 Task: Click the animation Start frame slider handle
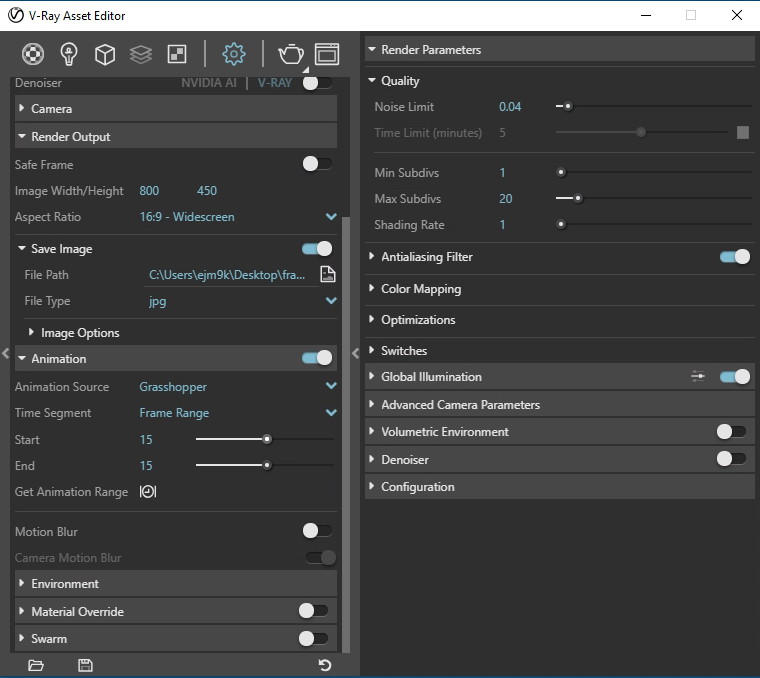coord(267,439)
